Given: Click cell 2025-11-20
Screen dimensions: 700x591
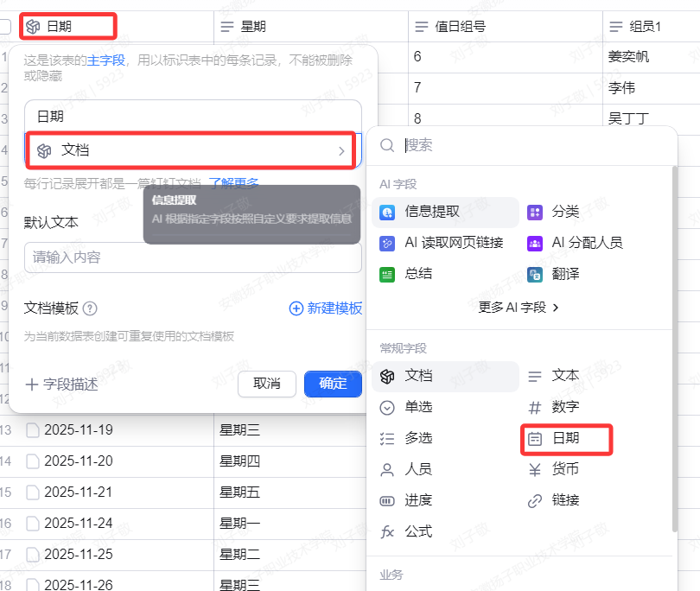Looking at the screenshot, I should [79, 461].
